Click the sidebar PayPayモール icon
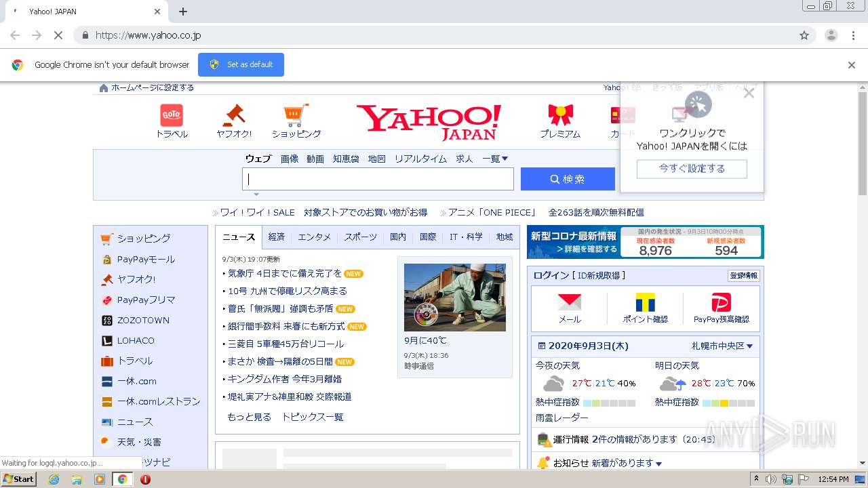868x488 pixels. tap(106, 259)
